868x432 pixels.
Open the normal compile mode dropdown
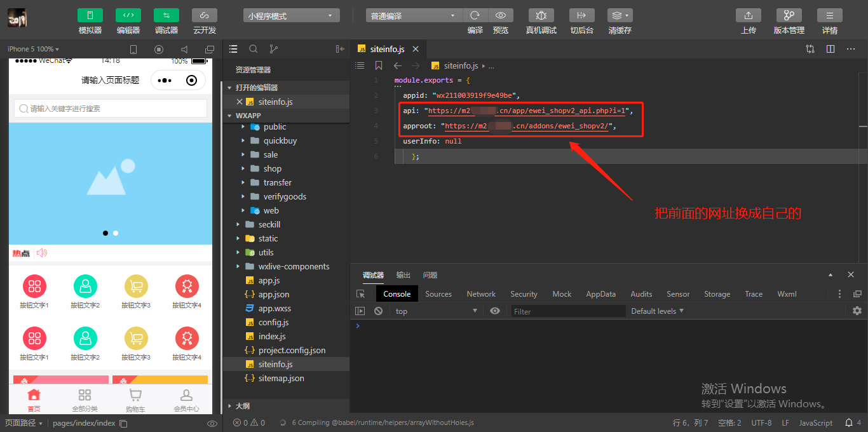(414, 16)
